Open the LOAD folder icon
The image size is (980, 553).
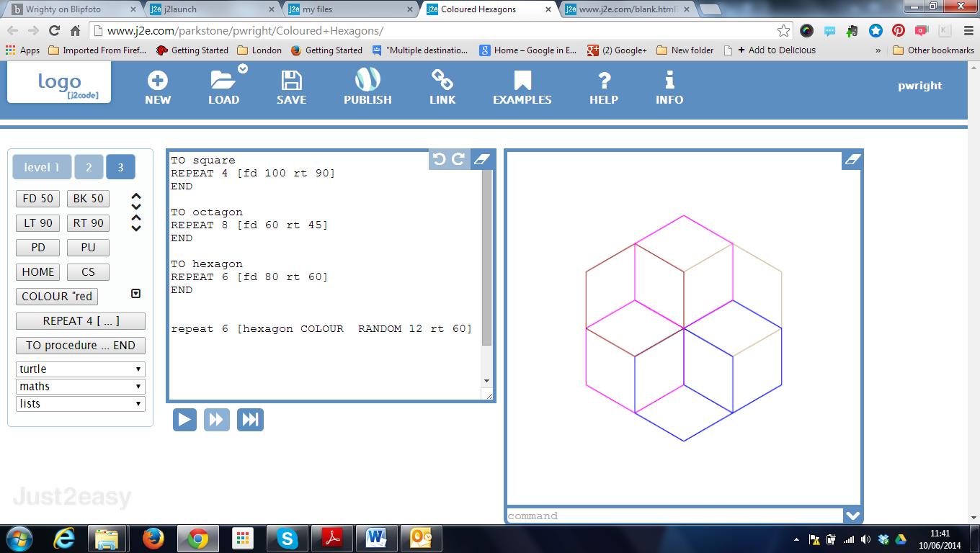(x=223, y=80)
